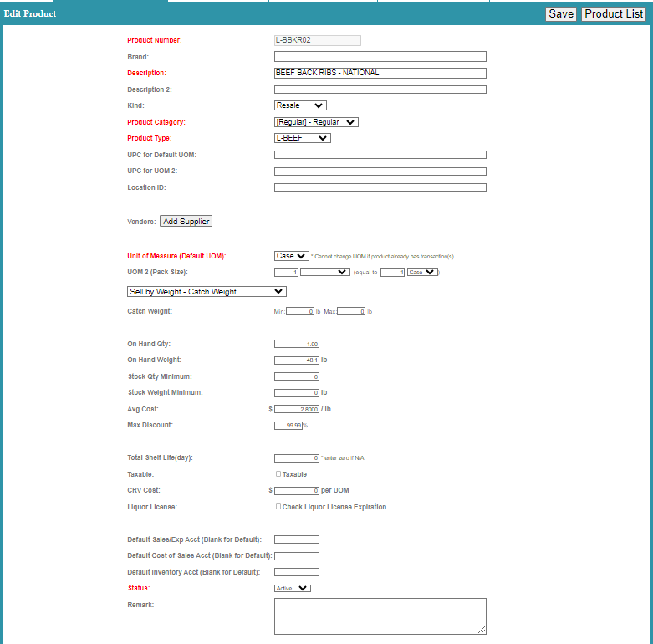This screenshot has height=644, width=653.
Task: Enable the Taxable checkbox
Action: pyautogui.click(x=278, y=474)
